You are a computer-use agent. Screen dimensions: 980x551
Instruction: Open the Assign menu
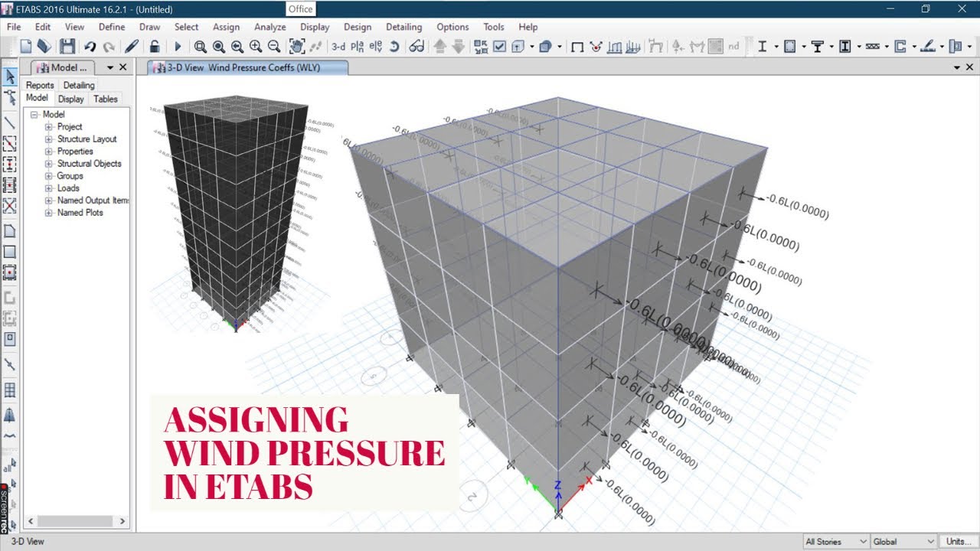(x=226, y=27)
